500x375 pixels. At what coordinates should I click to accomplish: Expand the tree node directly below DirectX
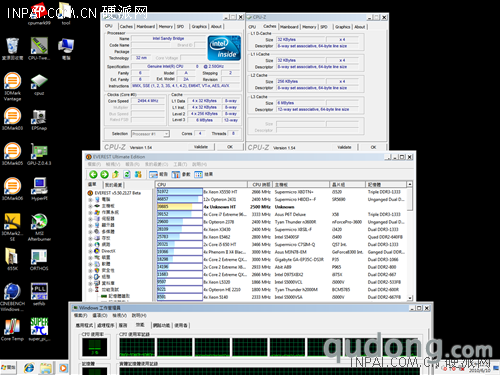tap(90, 258)
